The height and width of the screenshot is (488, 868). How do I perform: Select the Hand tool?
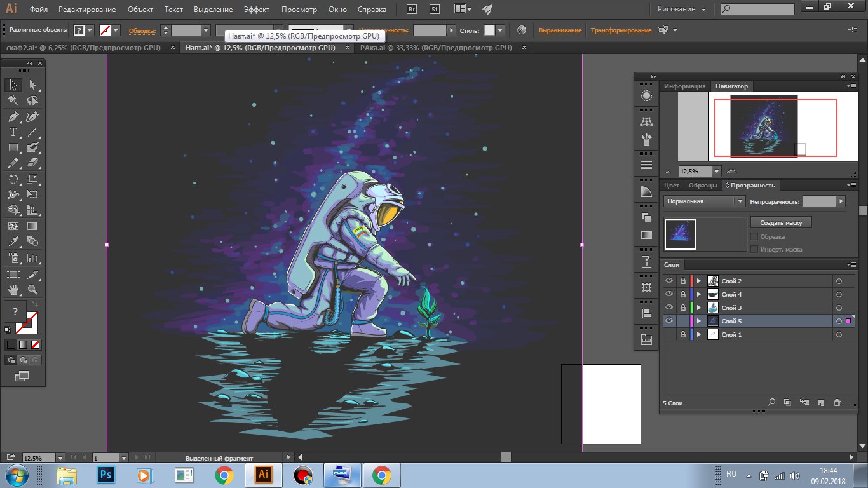click(x=13, y=290)
